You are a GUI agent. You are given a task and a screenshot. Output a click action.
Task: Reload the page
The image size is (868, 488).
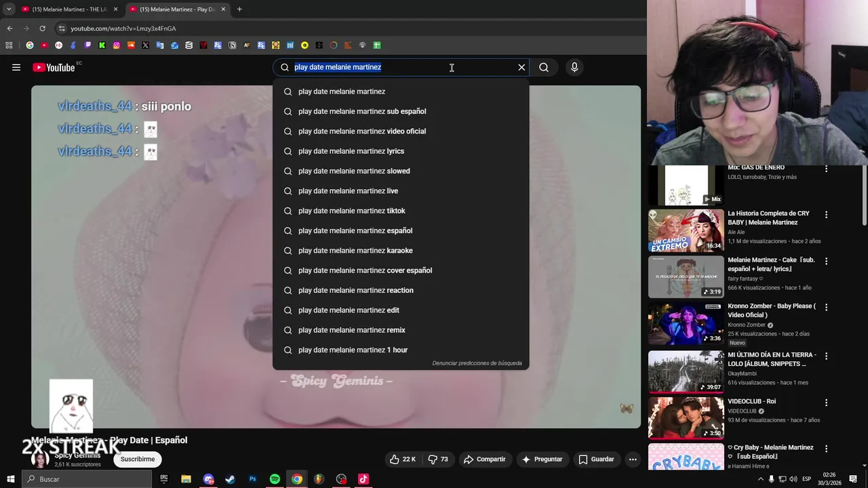(42, 28)
